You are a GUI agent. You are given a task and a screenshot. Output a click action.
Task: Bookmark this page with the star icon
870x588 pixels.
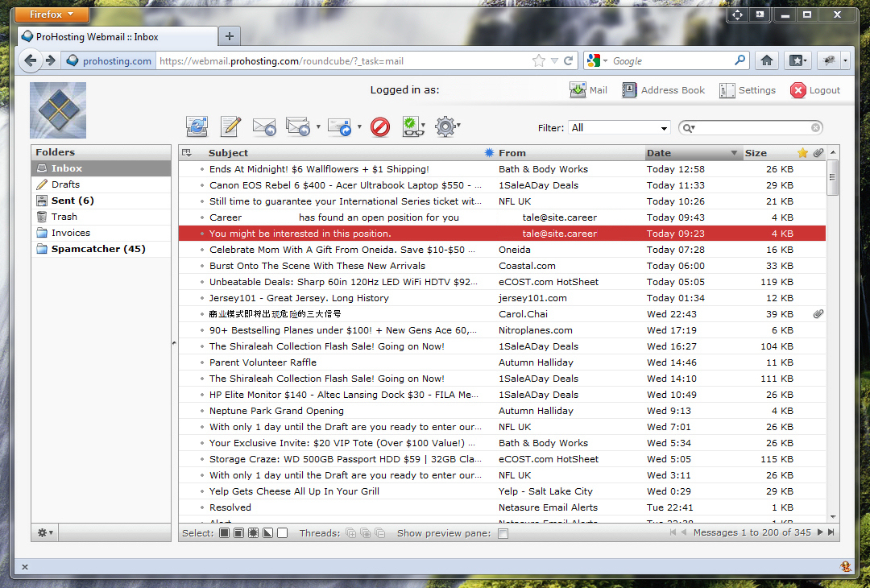pos(538,60)
